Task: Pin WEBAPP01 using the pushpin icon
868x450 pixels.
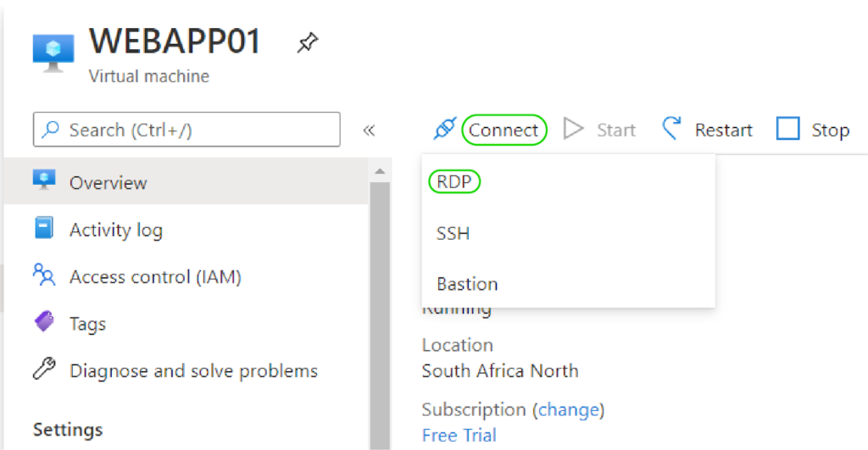Action: pyautogui.click(x=307, y=42)
